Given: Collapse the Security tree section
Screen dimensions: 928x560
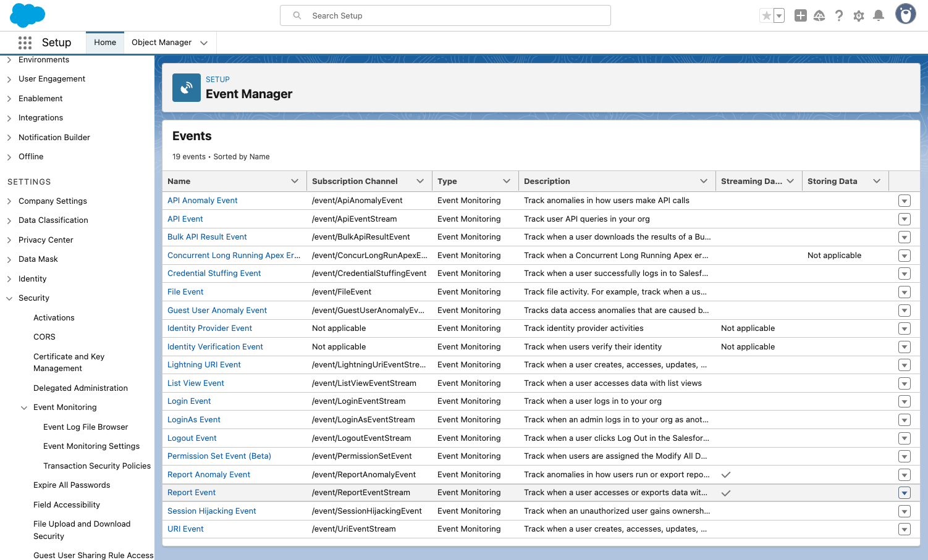Looking at the screenshot, I should 9,298.
